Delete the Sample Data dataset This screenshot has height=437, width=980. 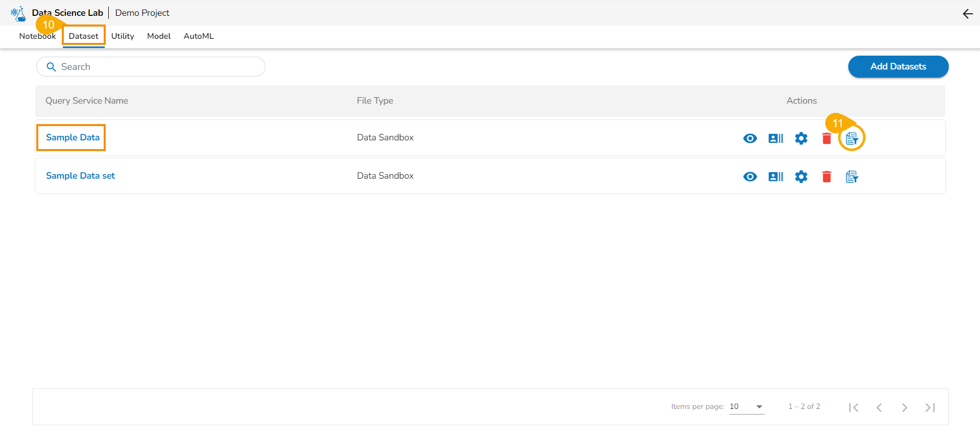pos(826,138)
